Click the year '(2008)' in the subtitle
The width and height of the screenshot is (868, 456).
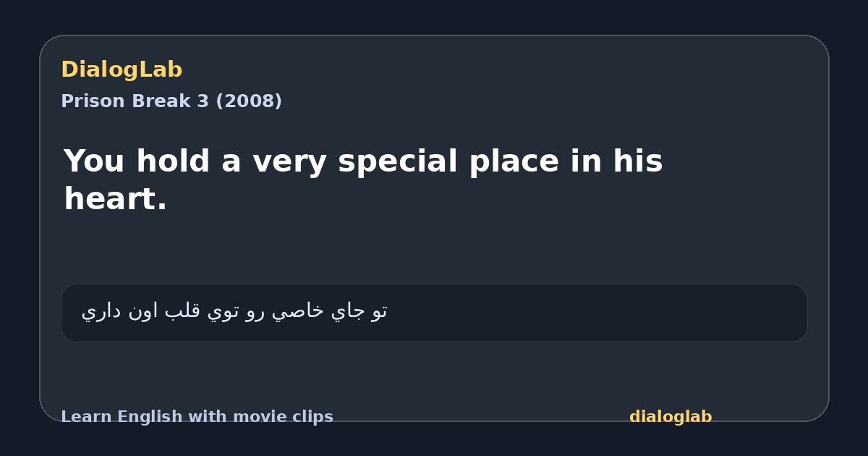(249, 101)
